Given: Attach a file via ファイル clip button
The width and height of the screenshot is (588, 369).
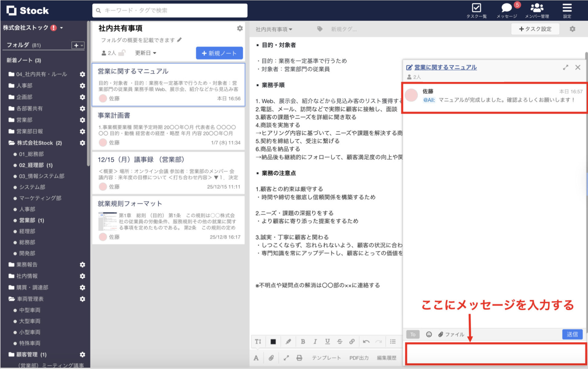Looking at the screenshot, I should 451,334.
